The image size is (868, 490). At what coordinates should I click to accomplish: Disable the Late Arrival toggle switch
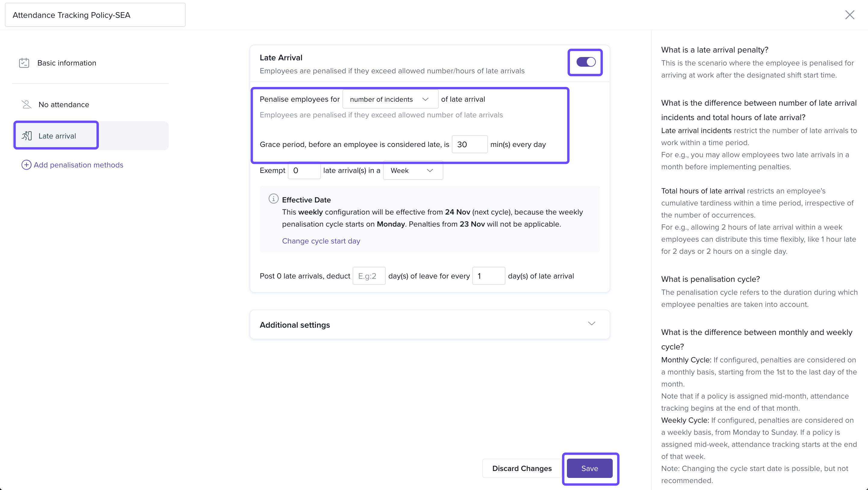[586, 62]
